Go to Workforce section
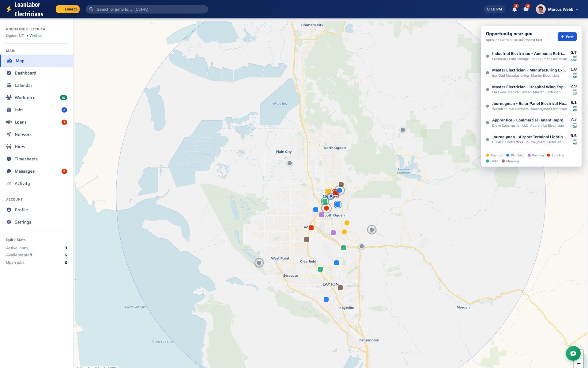 [37, 98]
